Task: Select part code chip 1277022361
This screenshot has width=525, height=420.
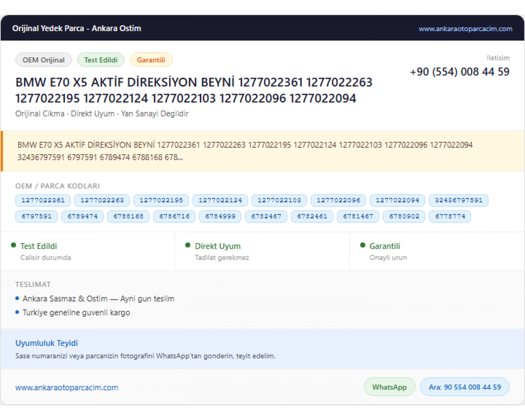Action: pyautogui.click(x=43, y=200)
